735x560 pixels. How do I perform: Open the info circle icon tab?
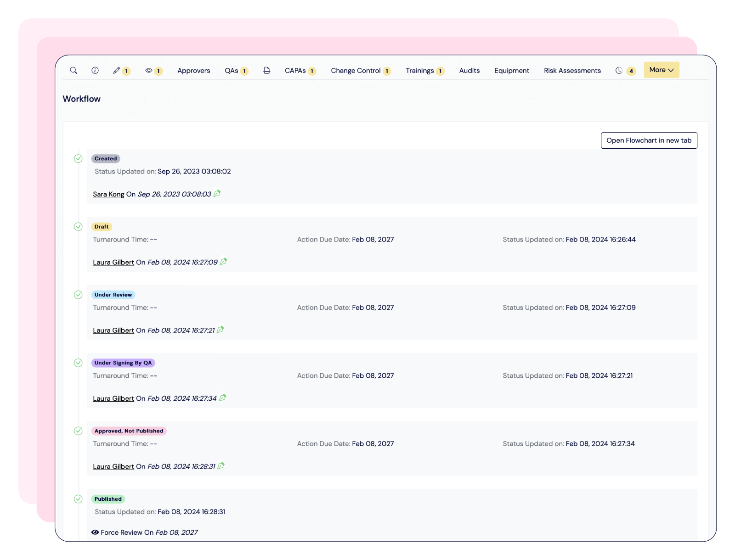[95, 70]
